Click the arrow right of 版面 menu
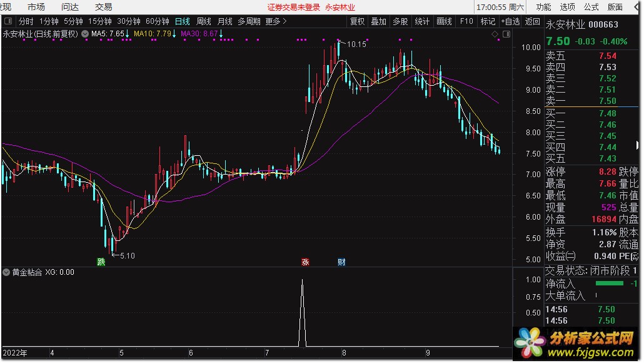The height and width of the screenshot is (363, 644). pos(637,7)
